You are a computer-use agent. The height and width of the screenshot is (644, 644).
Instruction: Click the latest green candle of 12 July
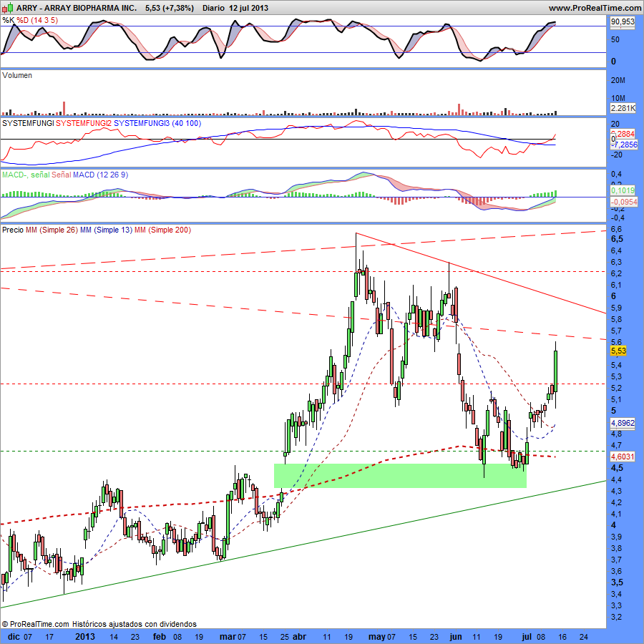click(556, 371)
